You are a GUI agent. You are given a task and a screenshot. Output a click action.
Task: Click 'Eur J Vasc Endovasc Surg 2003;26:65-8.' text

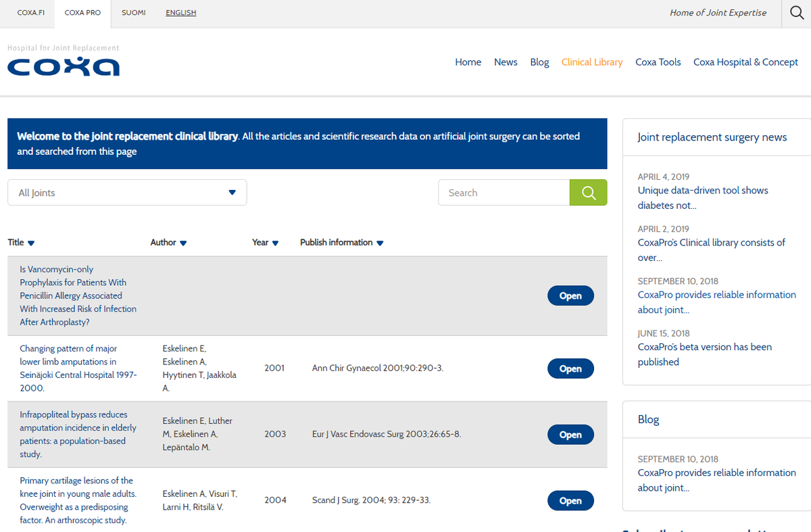pos(387,435)
